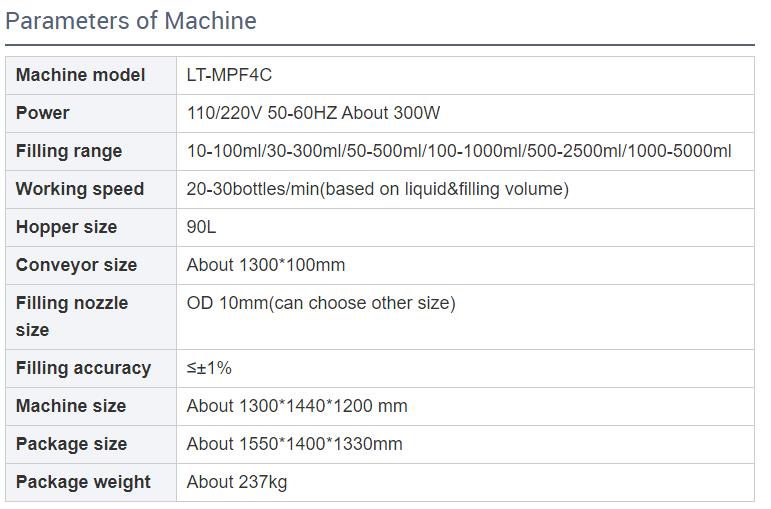Click the Power row label

click(x=43, y=113)
